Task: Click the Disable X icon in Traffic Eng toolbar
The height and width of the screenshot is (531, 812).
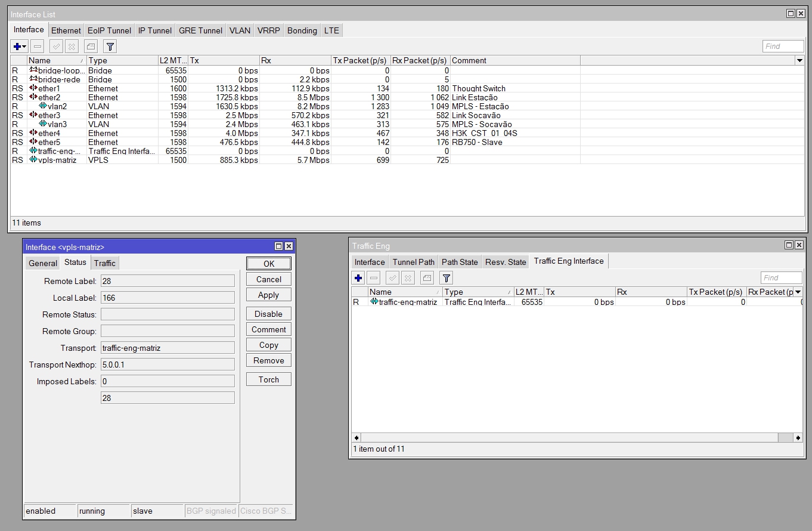Action: pos(408,278)
